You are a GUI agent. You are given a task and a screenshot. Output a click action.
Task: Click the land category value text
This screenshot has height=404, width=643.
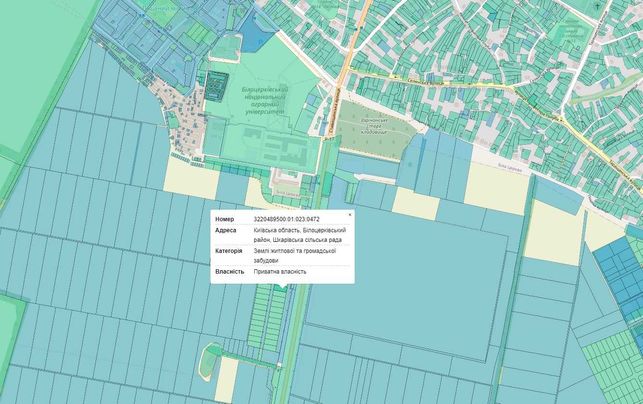click(x=295, y=256)
